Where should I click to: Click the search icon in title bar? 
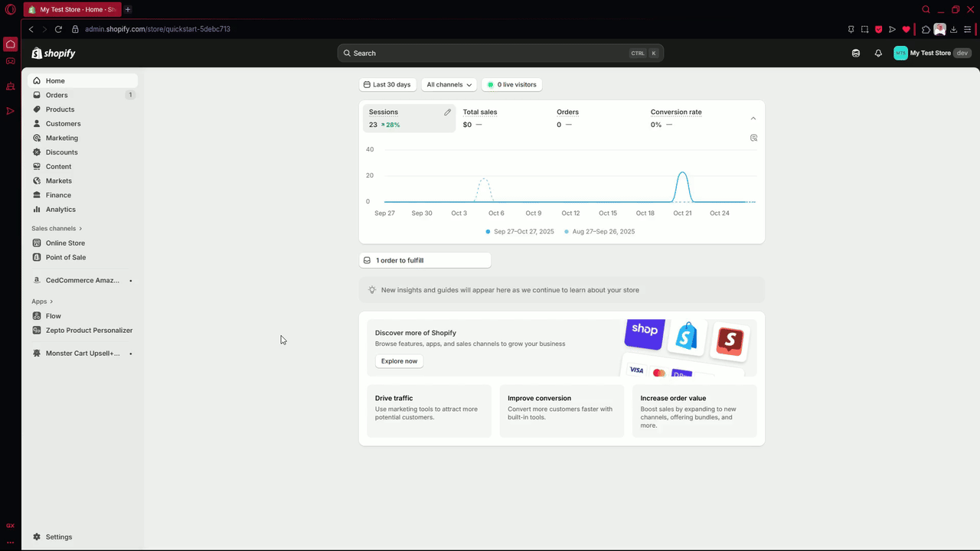click(926, 10)
